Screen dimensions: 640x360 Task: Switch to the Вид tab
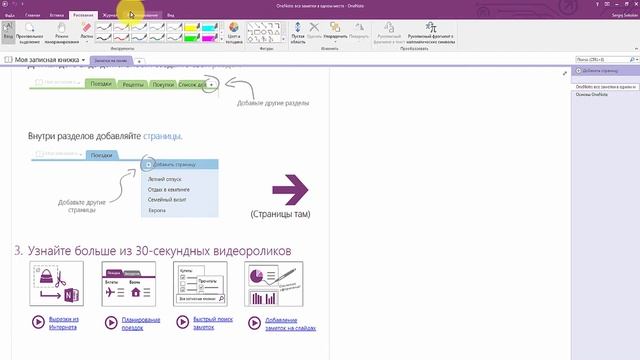(x=171, y=15)
